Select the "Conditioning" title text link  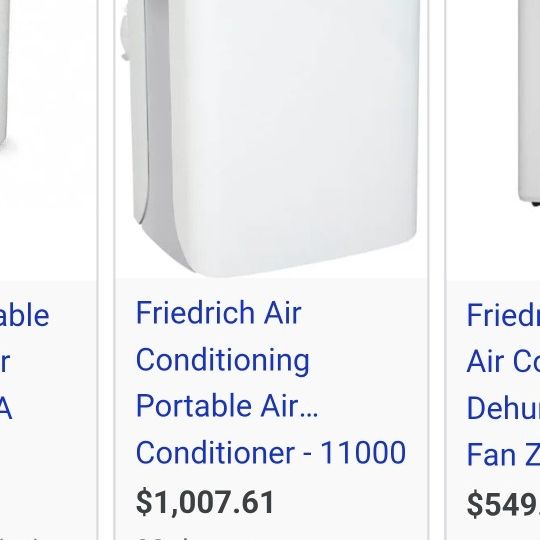pos(223,360)
